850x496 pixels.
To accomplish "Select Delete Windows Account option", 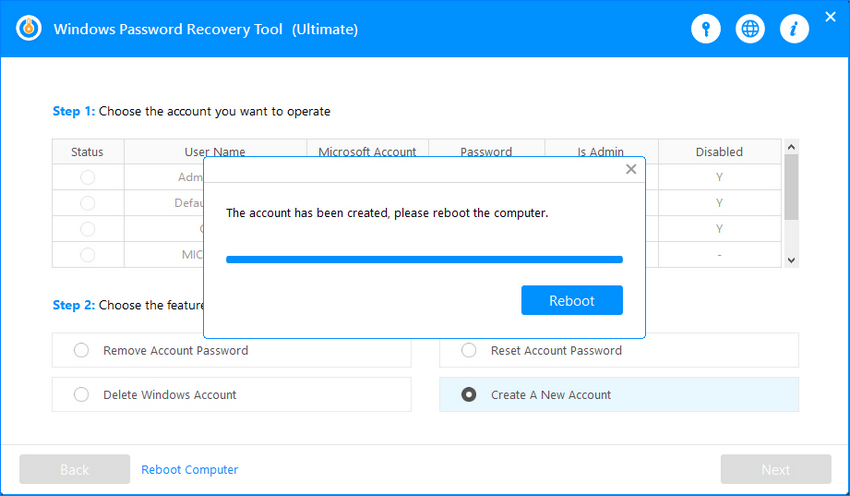I will tap(231, 395).
